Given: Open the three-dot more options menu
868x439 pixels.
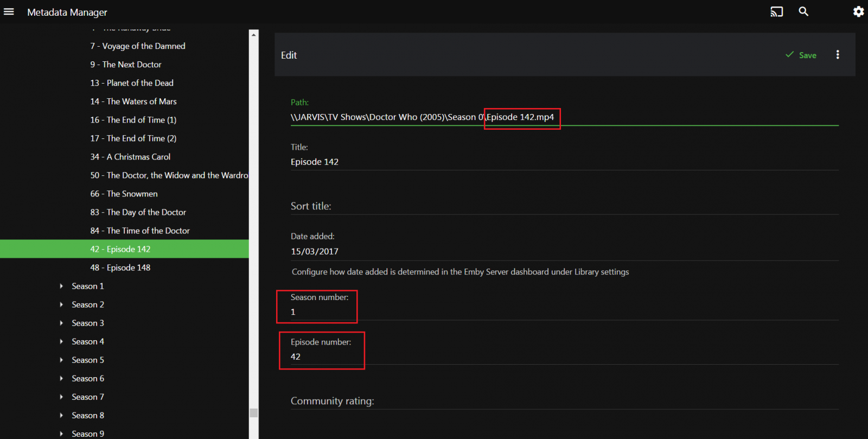Looking at the screenshot, I should 838,55.
